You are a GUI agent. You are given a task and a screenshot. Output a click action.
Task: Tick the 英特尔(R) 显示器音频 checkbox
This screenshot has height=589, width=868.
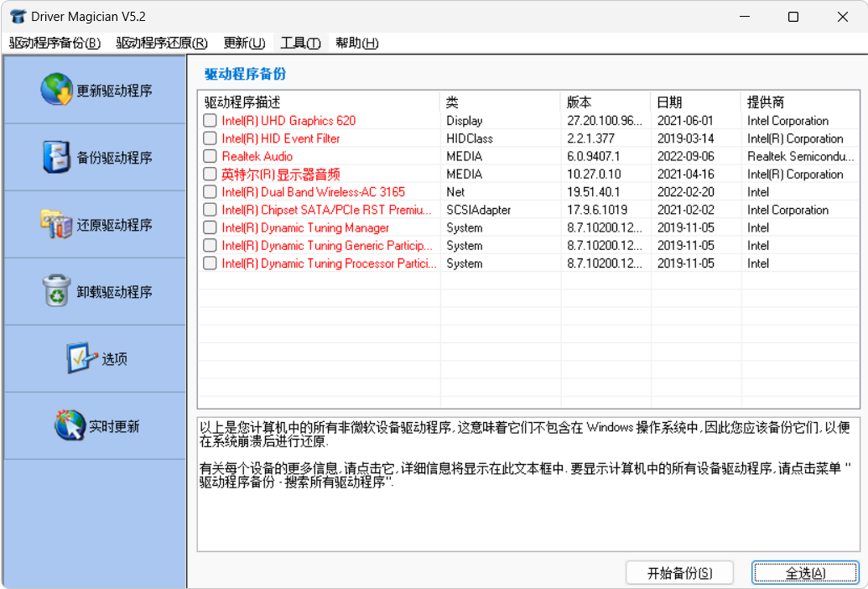click(x=210, y=174)
